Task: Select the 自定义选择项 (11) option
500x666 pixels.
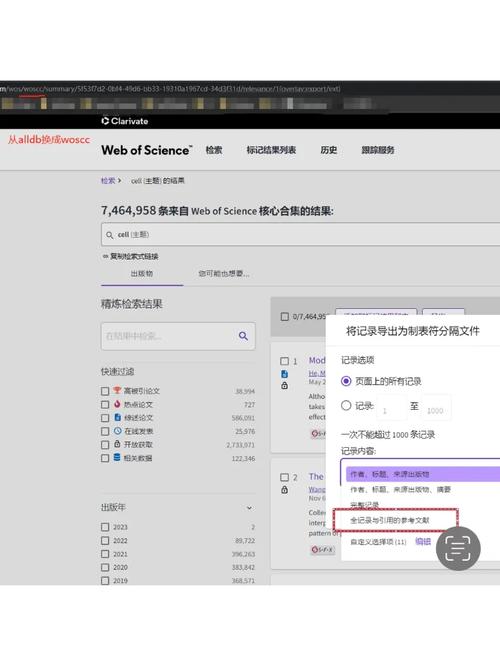Action: point(378,542)
